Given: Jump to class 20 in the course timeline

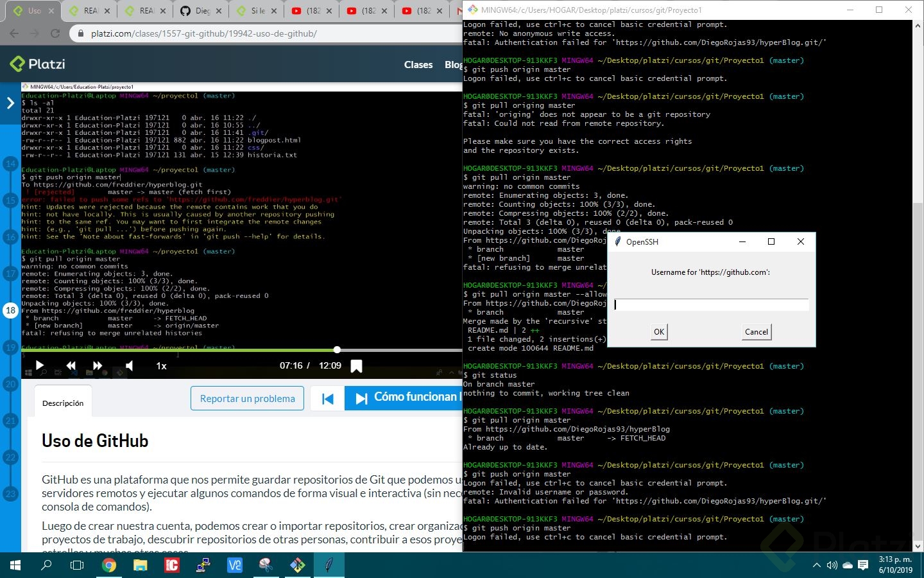Looking at the screenshot, I should coord(10,384).
